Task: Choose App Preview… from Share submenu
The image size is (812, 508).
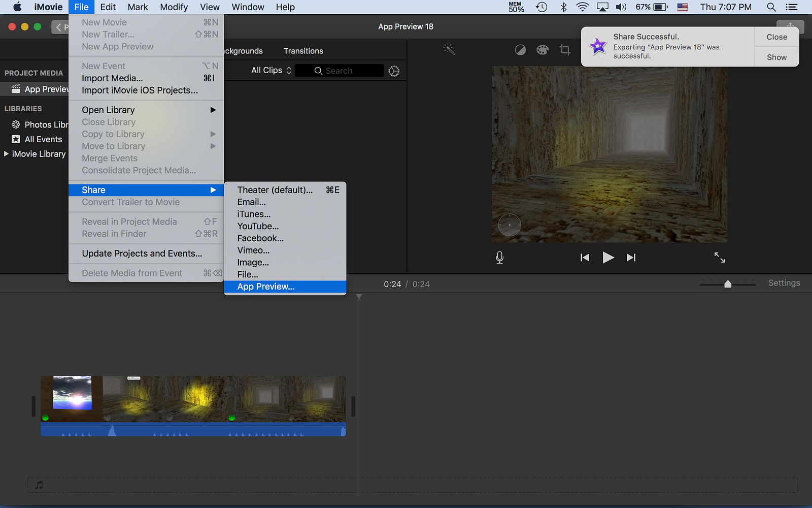Action: 266,287
